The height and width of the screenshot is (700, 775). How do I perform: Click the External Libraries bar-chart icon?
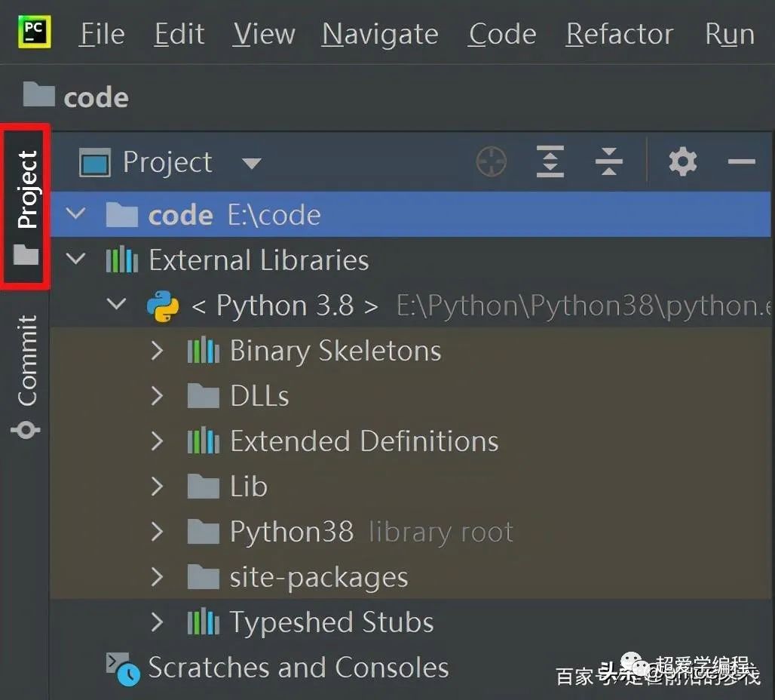121,259
